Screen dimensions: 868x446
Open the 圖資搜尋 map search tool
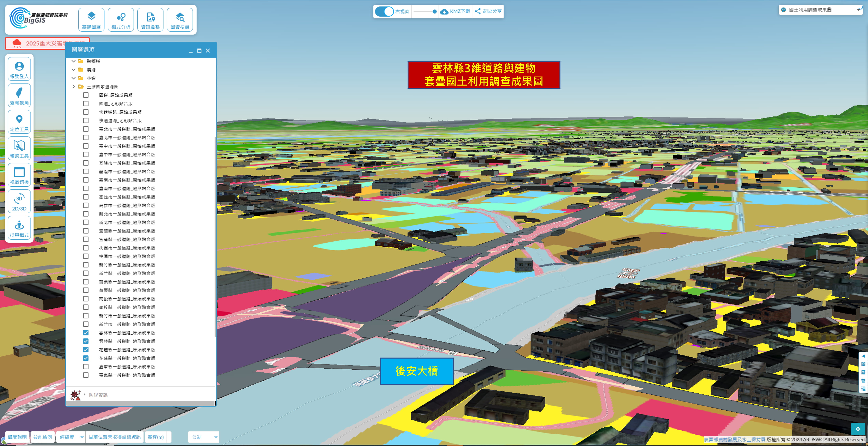coord(180,20)
